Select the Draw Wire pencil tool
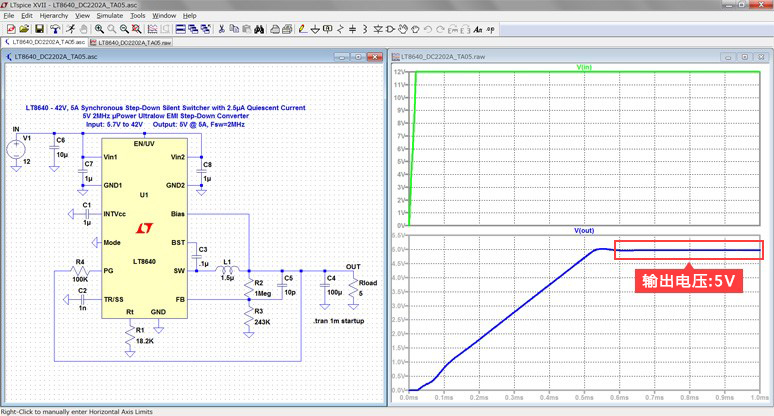Image resolution: width=774 pixels, height=416 pixels. 302,29
